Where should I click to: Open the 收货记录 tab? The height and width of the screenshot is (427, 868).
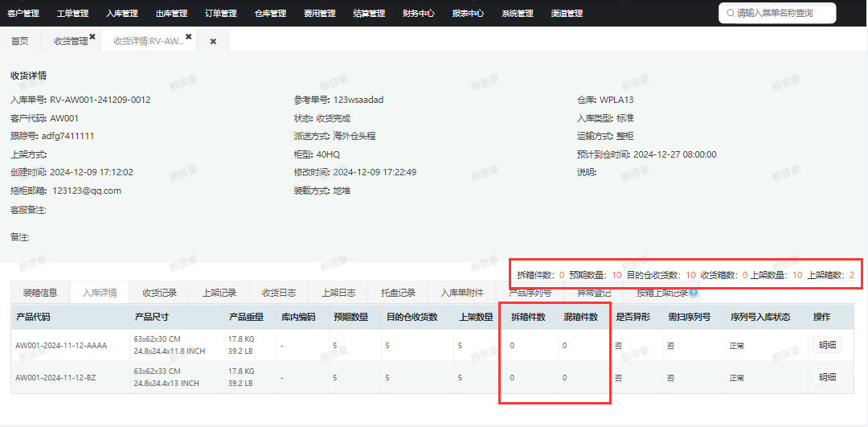(159, 293)
